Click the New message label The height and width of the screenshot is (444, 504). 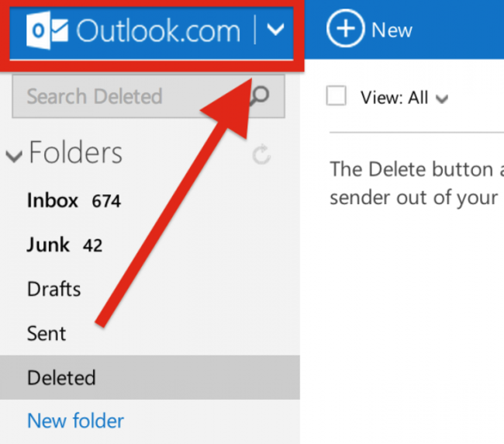[392, 30]
